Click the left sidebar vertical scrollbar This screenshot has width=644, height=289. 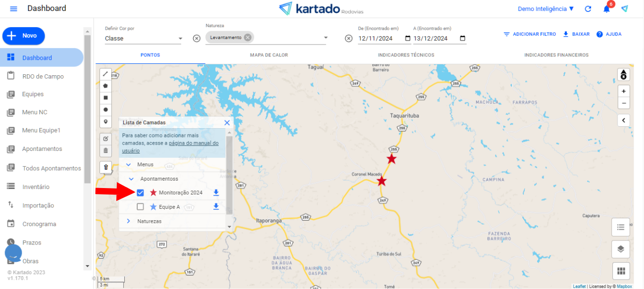click(87, 109)
